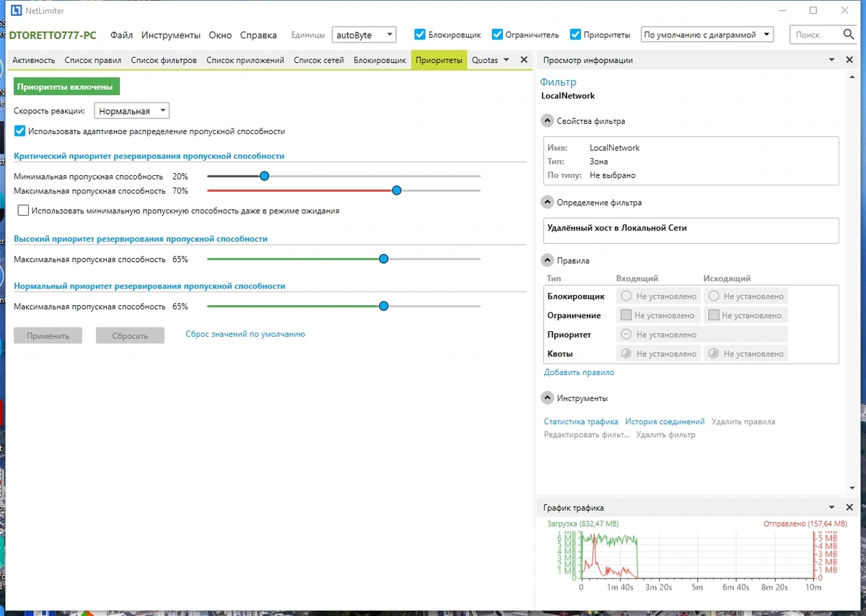This screenshot has width=866, height=616.
Task: Click the Приоритет rule Не установлено control
Action: click(701, 335)
